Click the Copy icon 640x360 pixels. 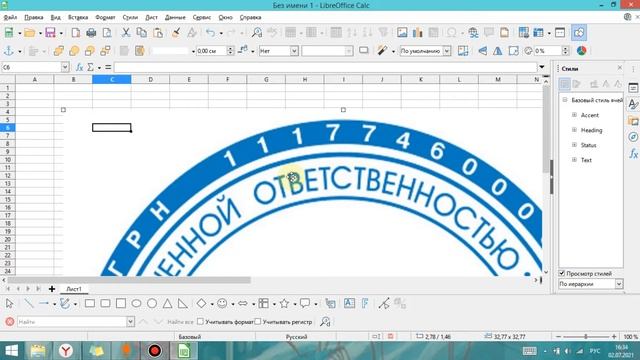[x=142, y=33]
